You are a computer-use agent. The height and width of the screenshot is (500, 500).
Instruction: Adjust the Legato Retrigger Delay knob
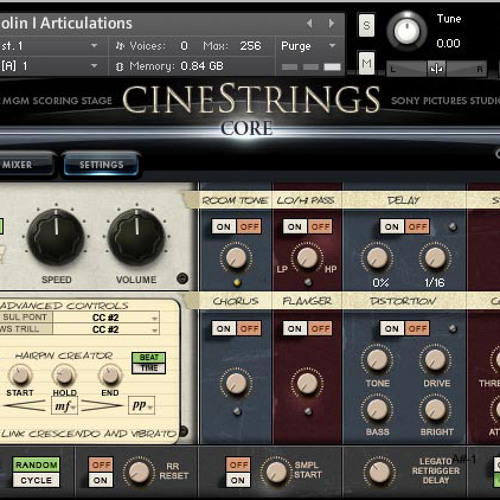(x=379, y=472)
